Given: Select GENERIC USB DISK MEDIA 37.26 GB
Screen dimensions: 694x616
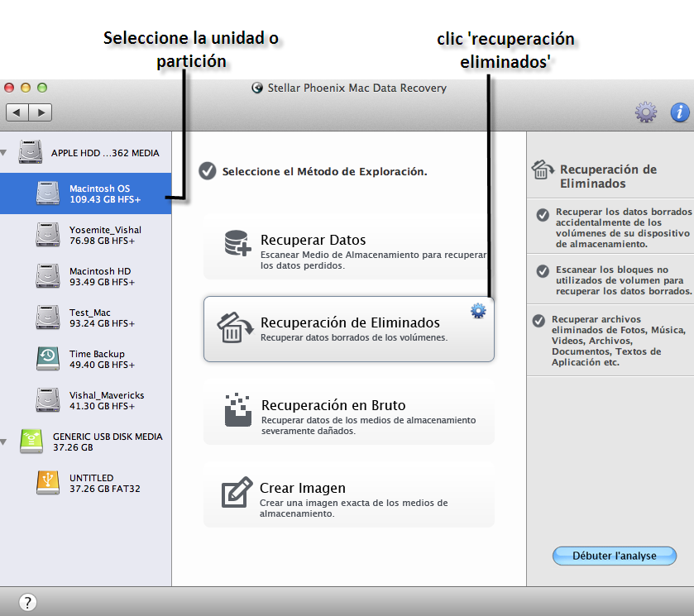Looking at the screenshot, I should (x=85, y=442).
